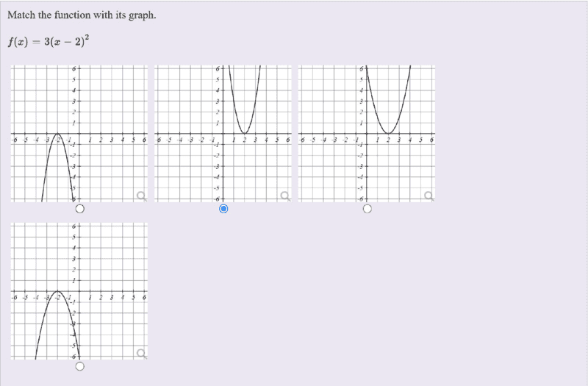The height and width of the screenshot is (386, 588).
Task: Zoom into the first graph using its magnifier
Action: point(141,195)
